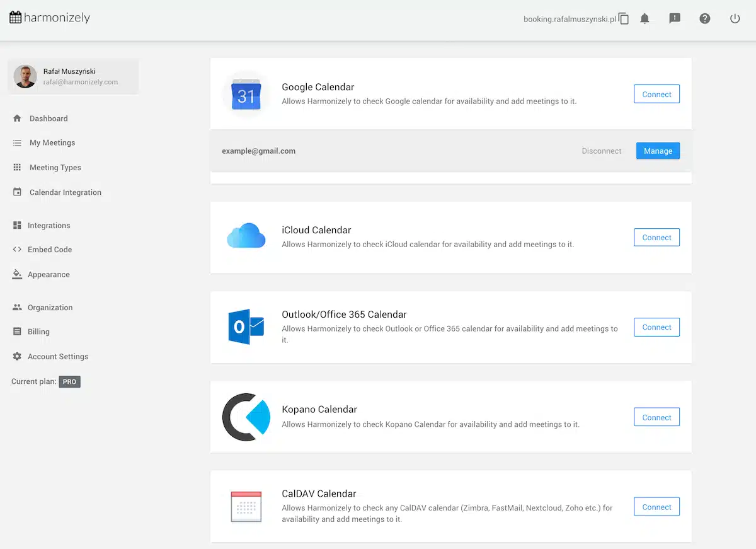Click the Outlook logo icon

pos(246,327)
